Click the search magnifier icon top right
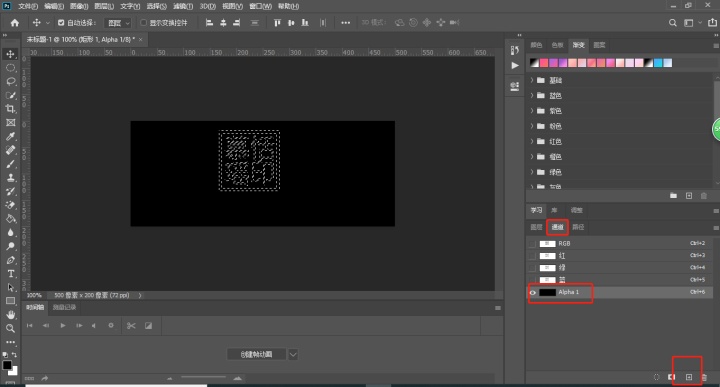 [673, 22]
